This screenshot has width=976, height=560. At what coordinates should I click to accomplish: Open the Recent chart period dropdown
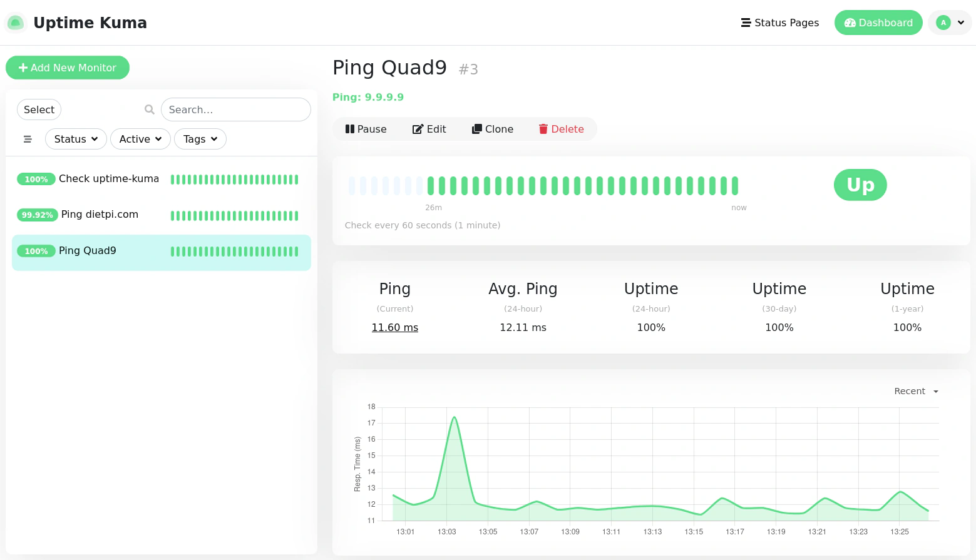[915, 391]
